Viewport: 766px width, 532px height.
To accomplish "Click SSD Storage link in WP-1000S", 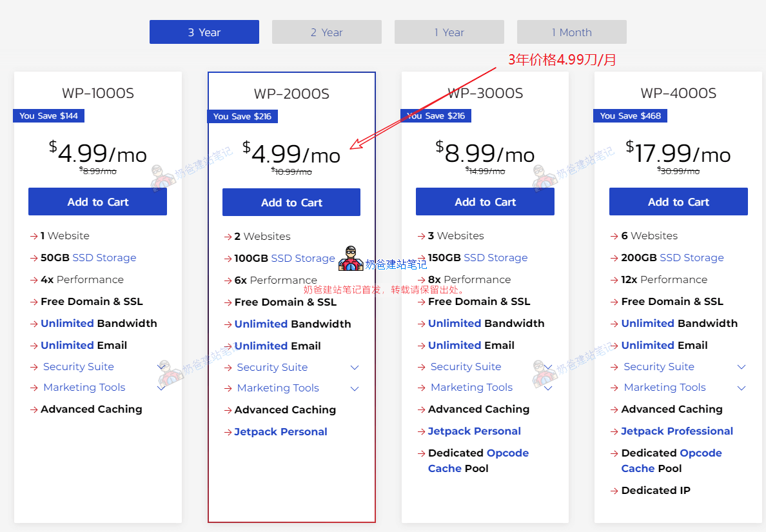I will click(x=104, y=257).
